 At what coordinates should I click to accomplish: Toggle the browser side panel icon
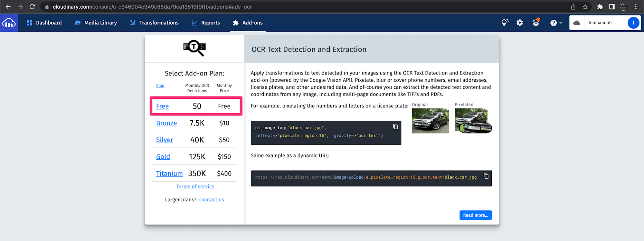(612, 7)
